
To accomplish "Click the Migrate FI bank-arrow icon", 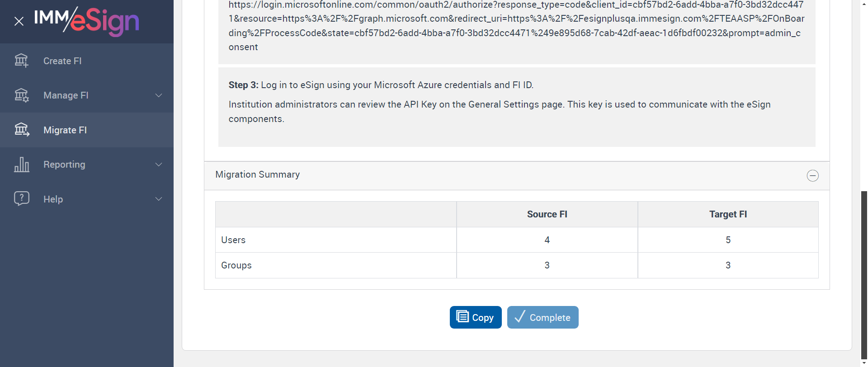I will click(x=21, y=130).
